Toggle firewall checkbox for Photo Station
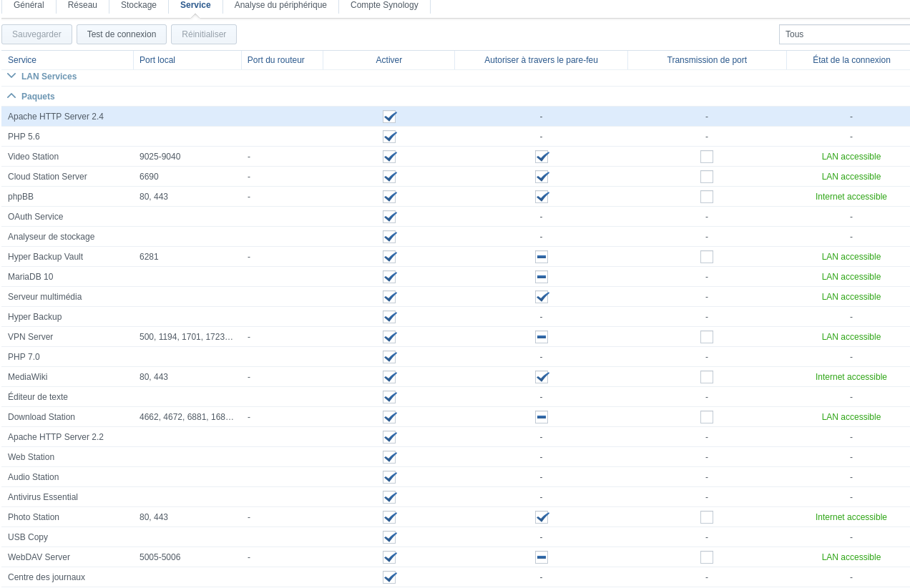The height and width of the screenshot is (588, 910). pyautogui.click(x=542, y=517)
